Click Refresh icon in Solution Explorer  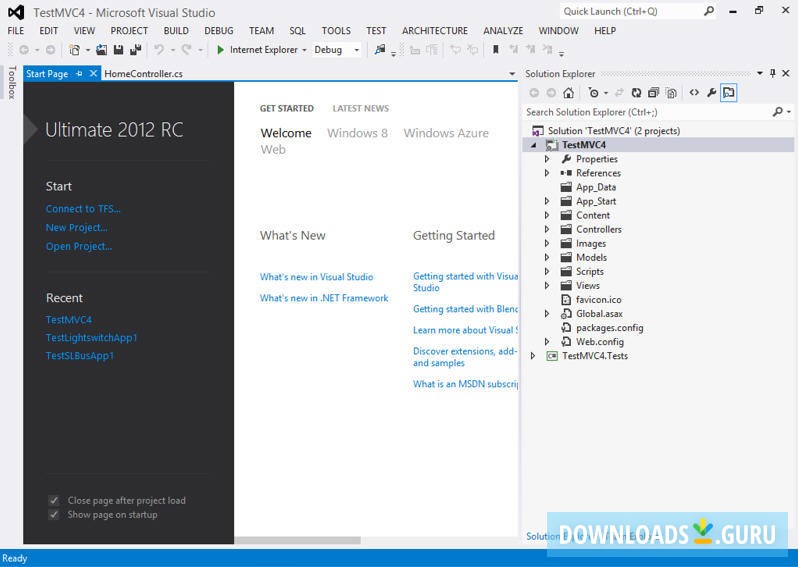(636, 93)
